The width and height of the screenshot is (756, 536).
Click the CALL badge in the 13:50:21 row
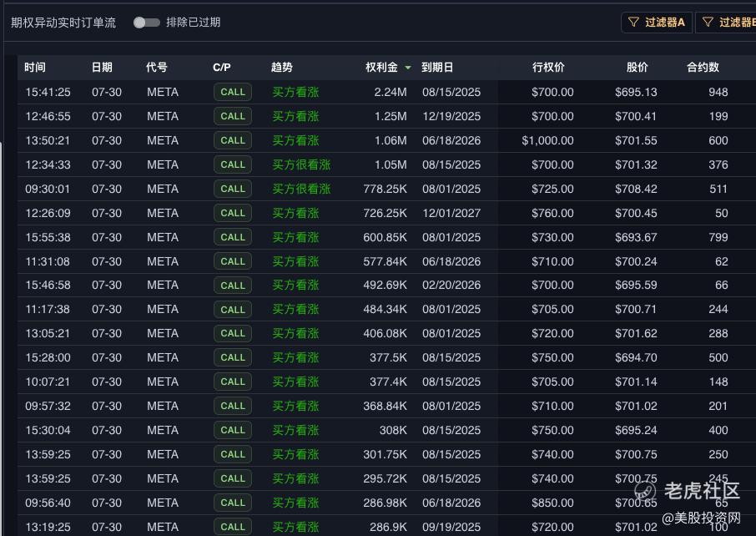(x=233, y=140)
